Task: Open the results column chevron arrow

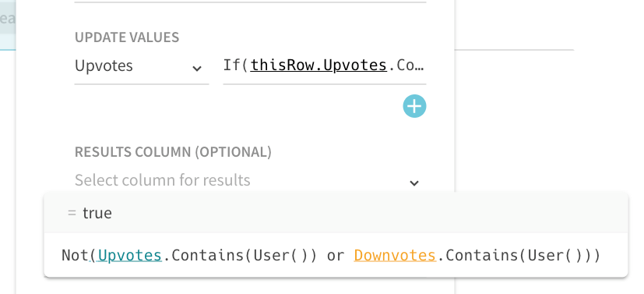Action: point(414,183)
